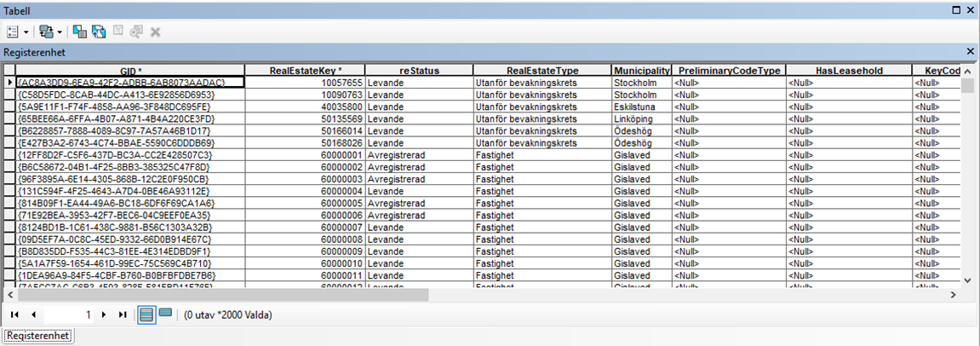Click the RealEstateType column header
Screen dimensions: 980x346
pyautogui.click(x=542, y=71)
